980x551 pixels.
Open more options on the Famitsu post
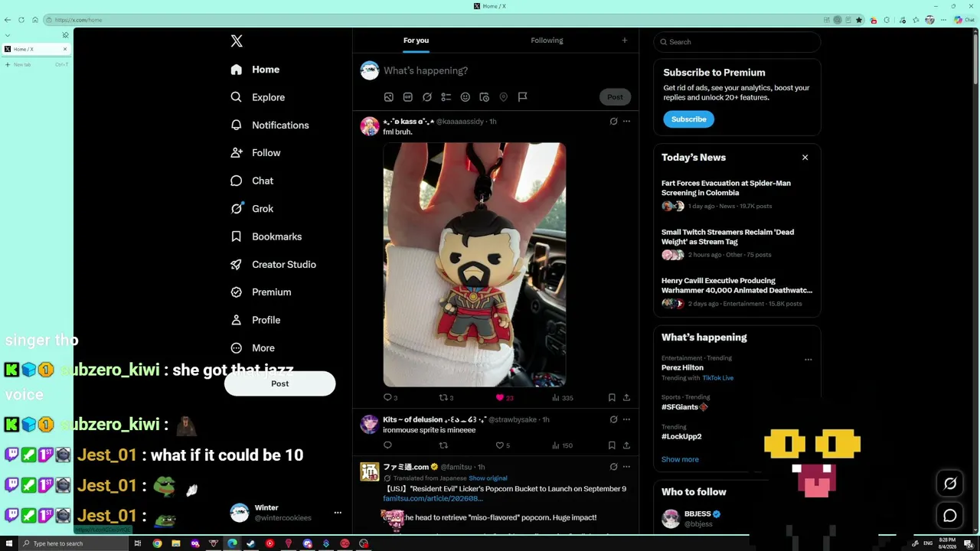[626, 467]
